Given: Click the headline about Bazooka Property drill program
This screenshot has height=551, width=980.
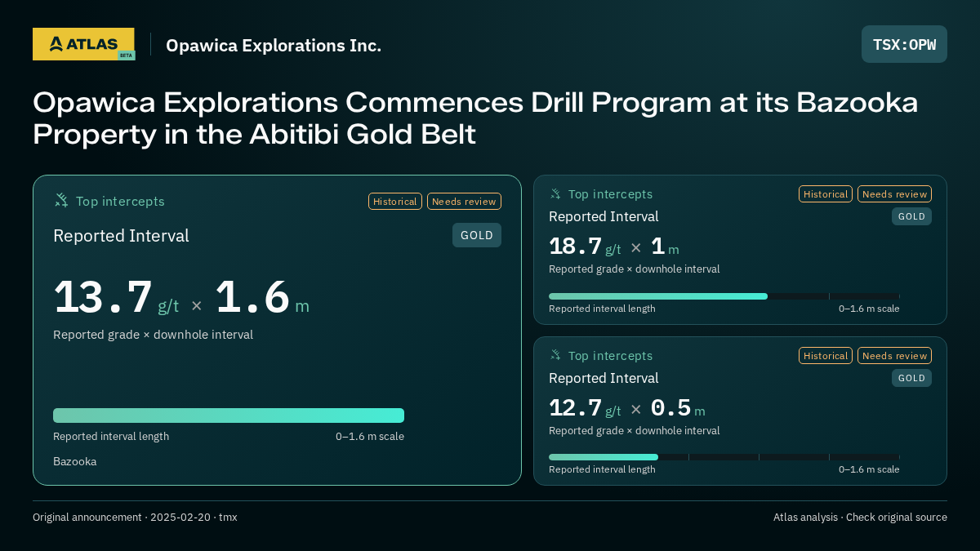Looking at the screenshot, I should coord(475,118).
